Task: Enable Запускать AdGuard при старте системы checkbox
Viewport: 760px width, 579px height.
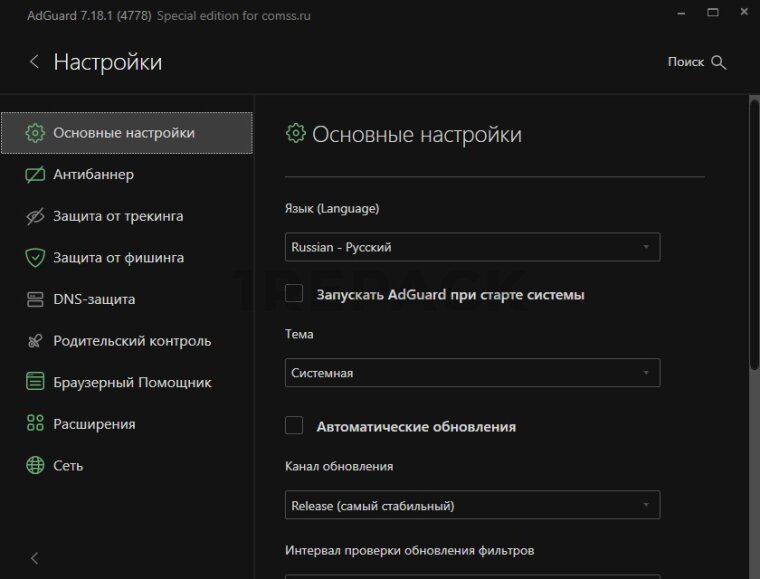Action: click(x=294, y=294)
